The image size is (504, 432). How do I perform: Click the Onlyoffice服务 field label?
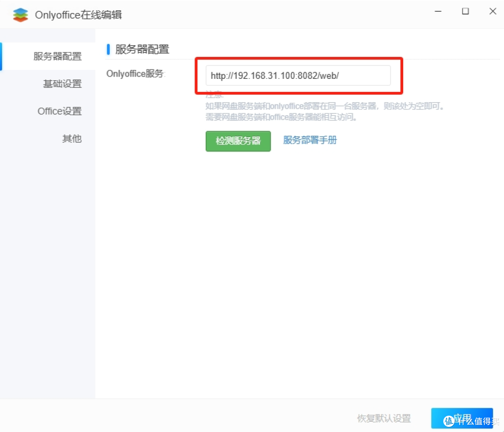[135, 74]
